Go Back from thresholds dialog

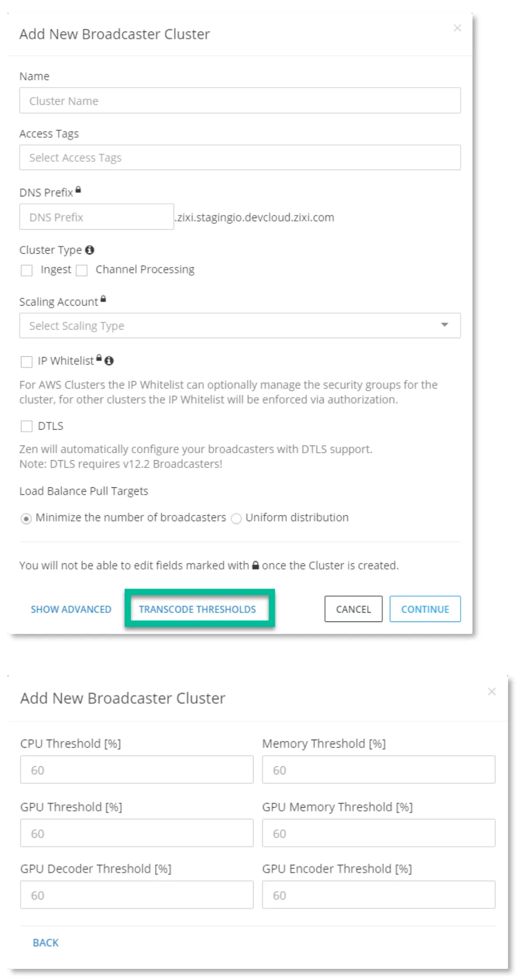click(46, 943)
